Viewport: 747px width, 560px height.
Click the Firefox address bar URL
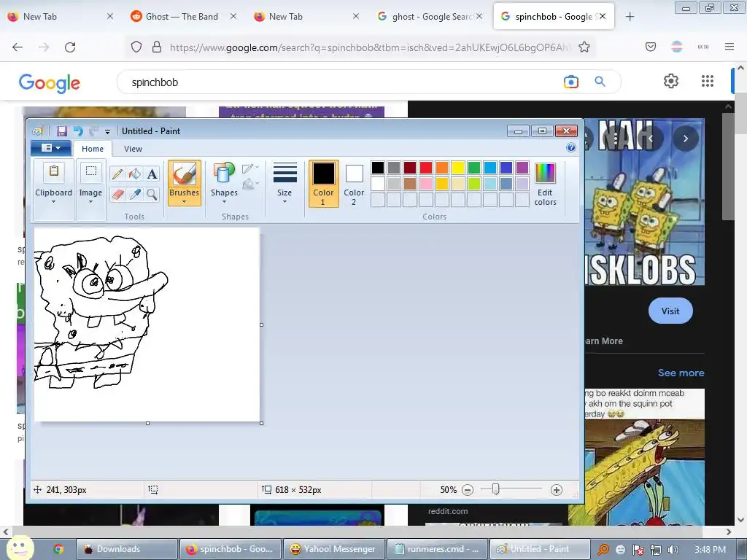369,47
